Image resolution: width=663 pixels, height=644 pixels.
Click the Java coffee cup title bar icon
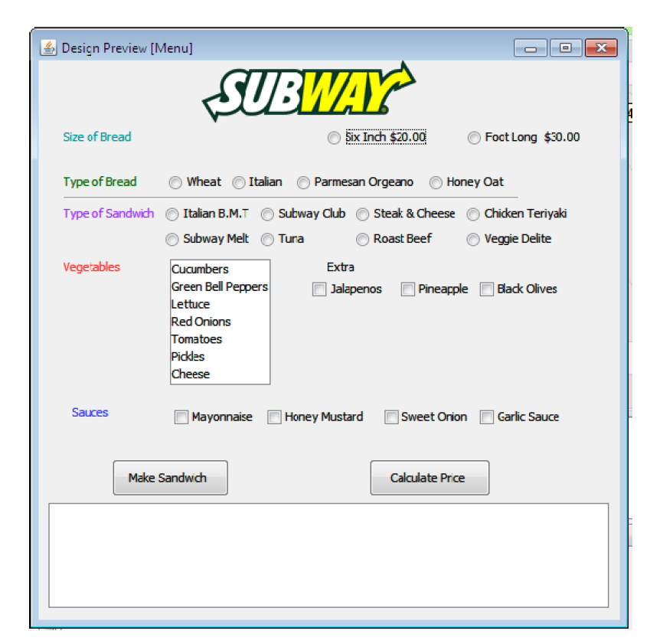(x=47, y=47)
